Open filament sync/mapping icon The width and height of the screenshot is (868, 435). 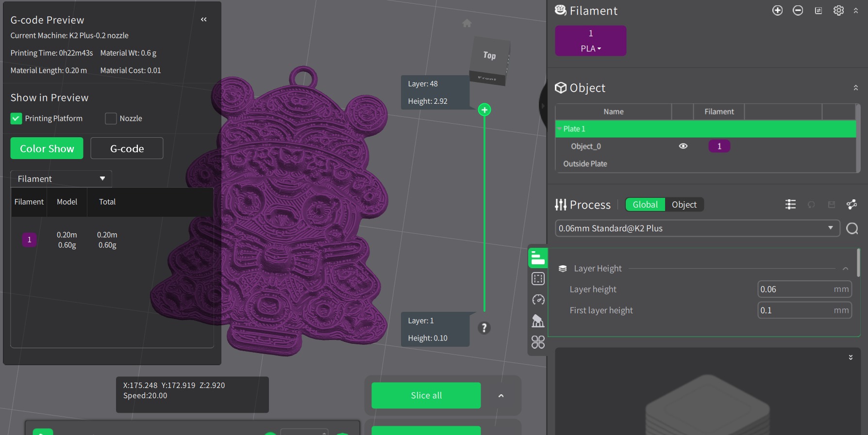click(818, 11)
